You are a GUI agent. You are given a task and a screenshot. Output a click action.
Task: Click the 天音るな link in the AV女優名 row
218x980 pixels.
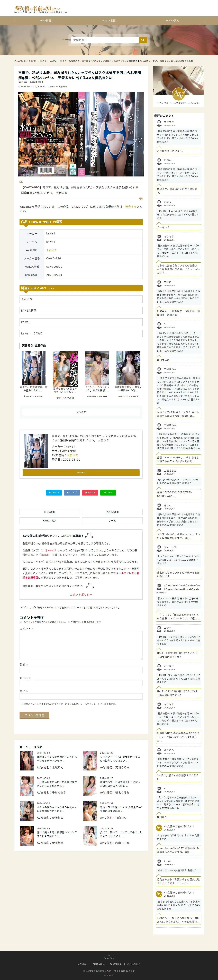point(51,250)
